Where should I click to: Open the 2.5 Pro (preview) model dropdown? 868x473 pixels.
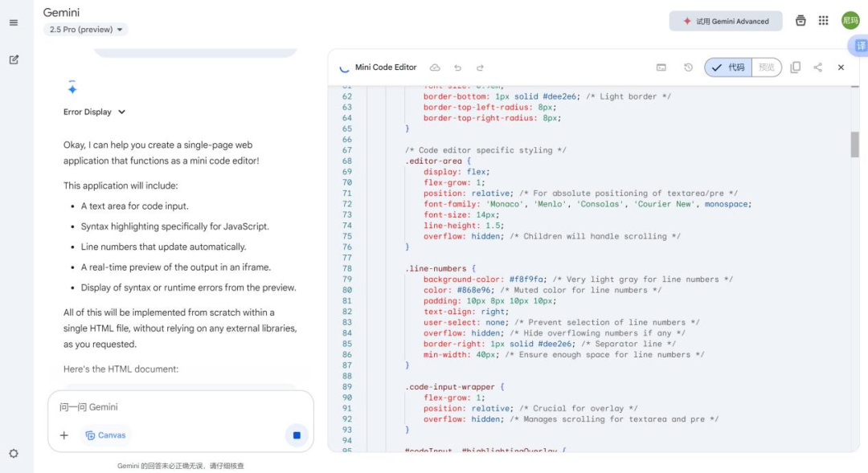click(x=86, y=30)
